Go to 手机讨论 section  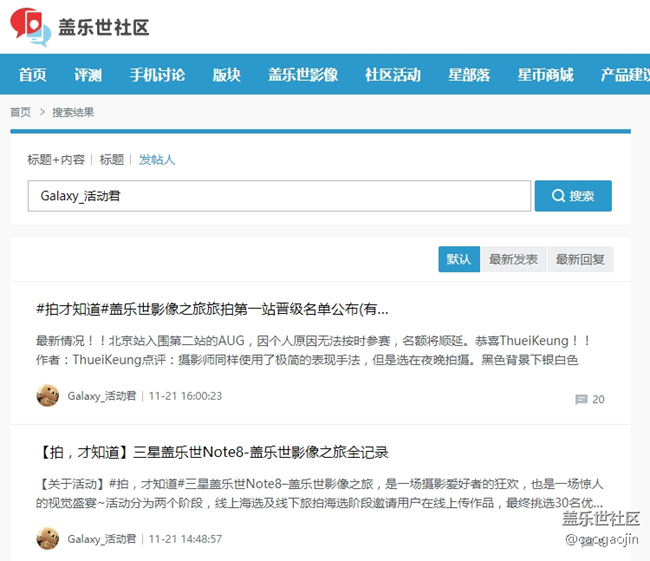157,75
